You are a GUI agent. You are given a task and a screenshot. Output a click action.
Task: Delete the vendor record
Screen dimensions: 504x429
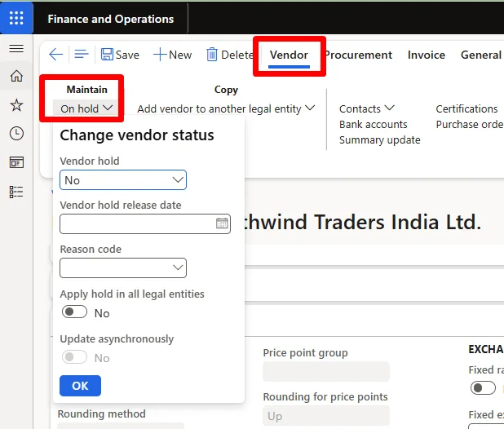230,55
